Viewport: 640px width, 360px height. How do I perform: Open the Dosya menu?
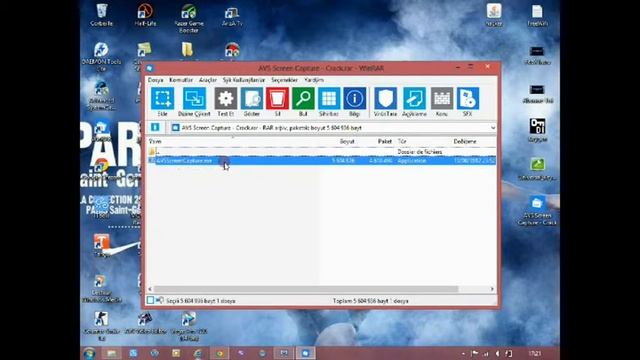tap(156, 80)
